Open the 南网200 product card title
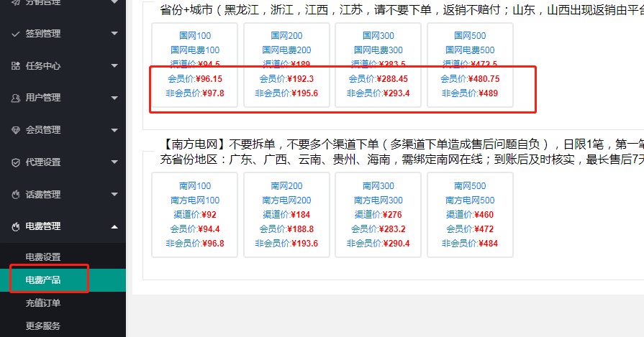Viewport: 644px width, 337px height. (x=286, y=185)
